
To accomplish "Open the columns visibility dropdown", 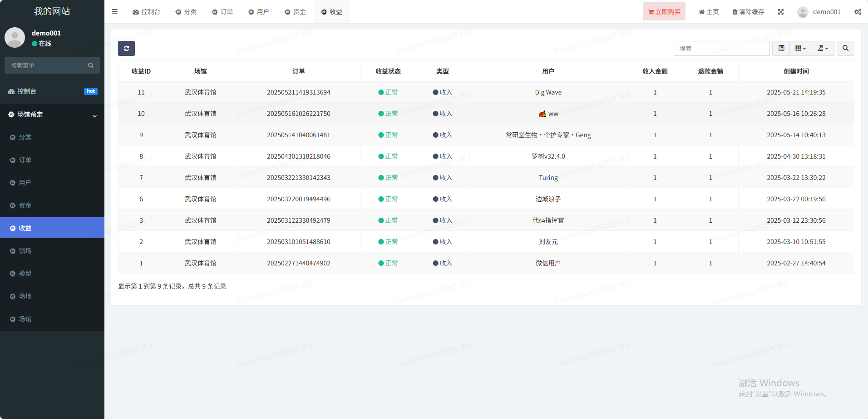I will click(x=800, y=48).
